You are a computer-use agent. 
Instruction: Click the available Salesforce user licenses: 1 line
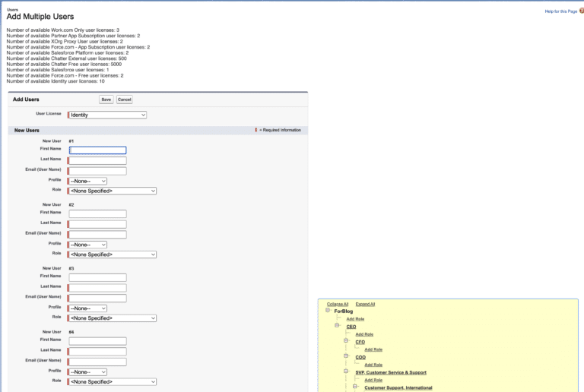click(x=58, y=70)
